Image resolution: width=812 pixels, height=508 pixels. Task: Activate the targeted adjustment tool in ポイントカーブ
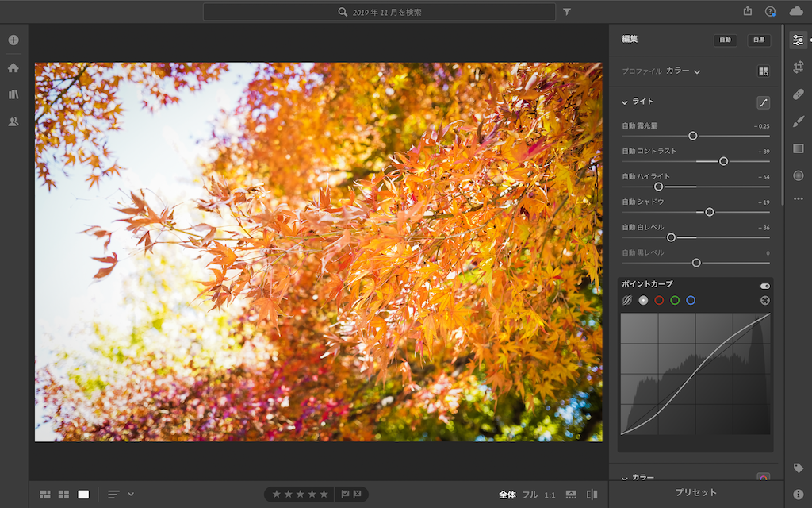pos(765,301)
